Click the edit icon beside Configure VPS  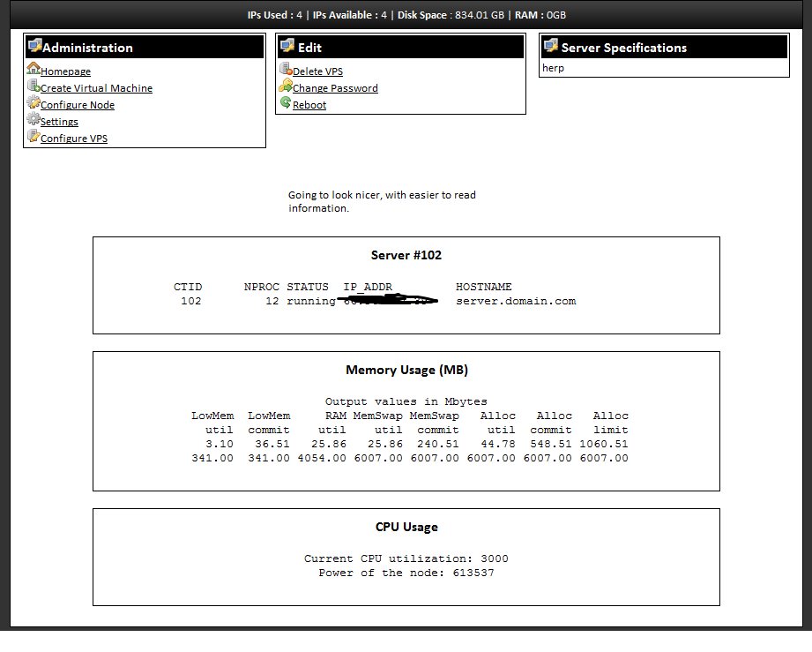[x=34, y=136]
